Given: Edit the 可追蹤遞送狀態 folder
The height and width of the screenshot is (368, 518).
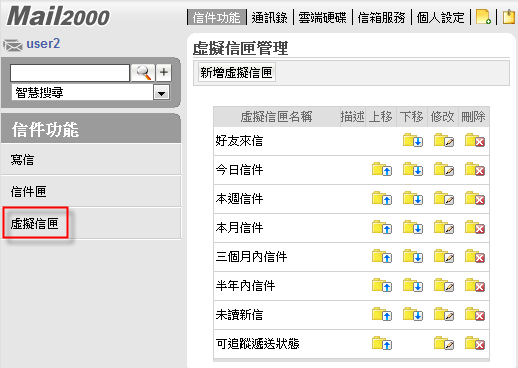Looking at the screenshot, I should 444,343.
